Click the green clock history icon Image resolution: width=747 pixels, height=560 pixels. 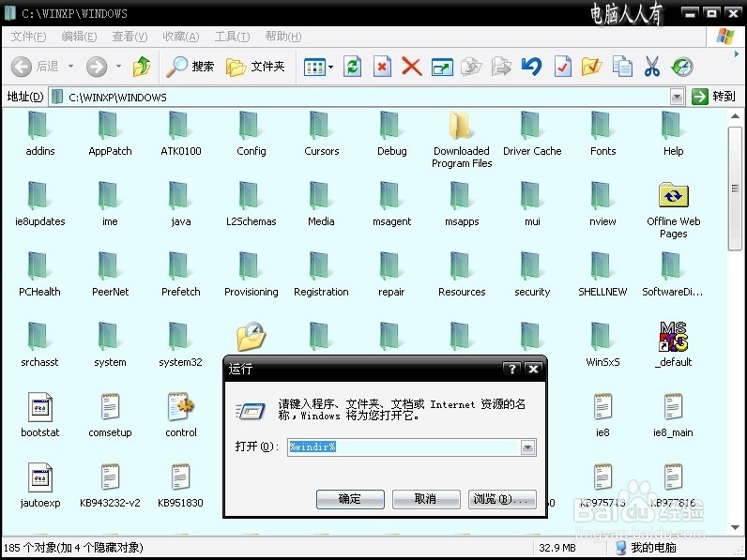(682, 67)
